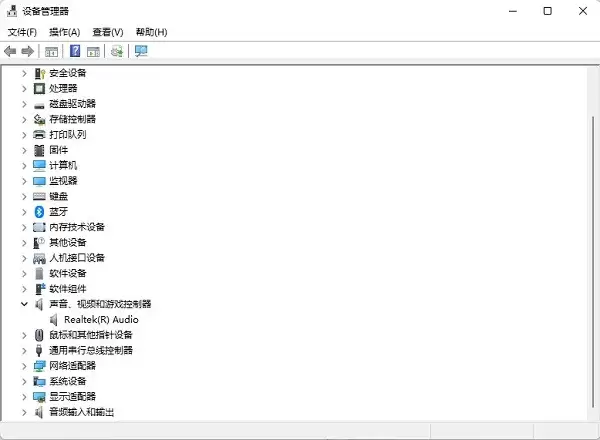This screenshot has width=600, height=440.
Task: Click the Bluetooth (蓝牙) device icon
Action: pyautogui.click(x=40, y=211)
